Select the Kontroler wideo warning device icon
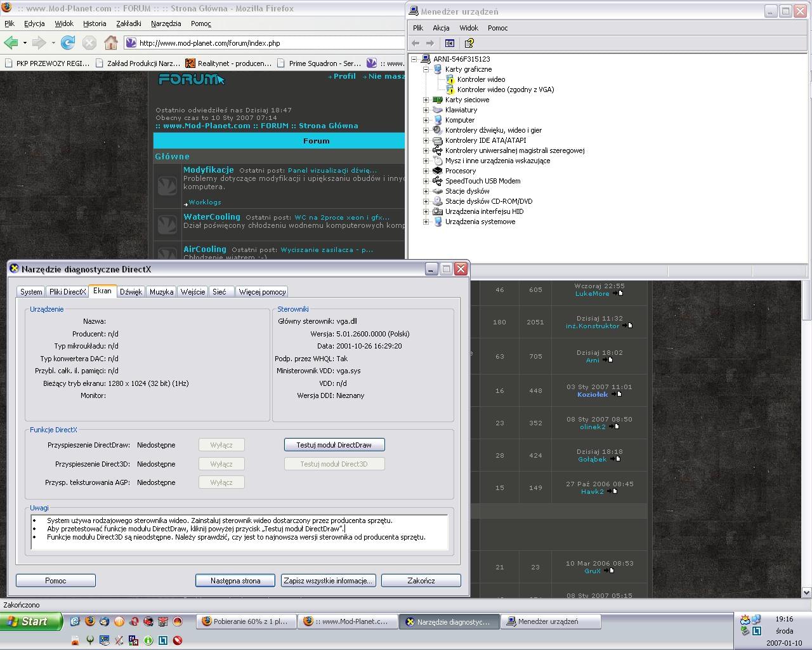Screen dimensions: 812x650 (450, 79)
